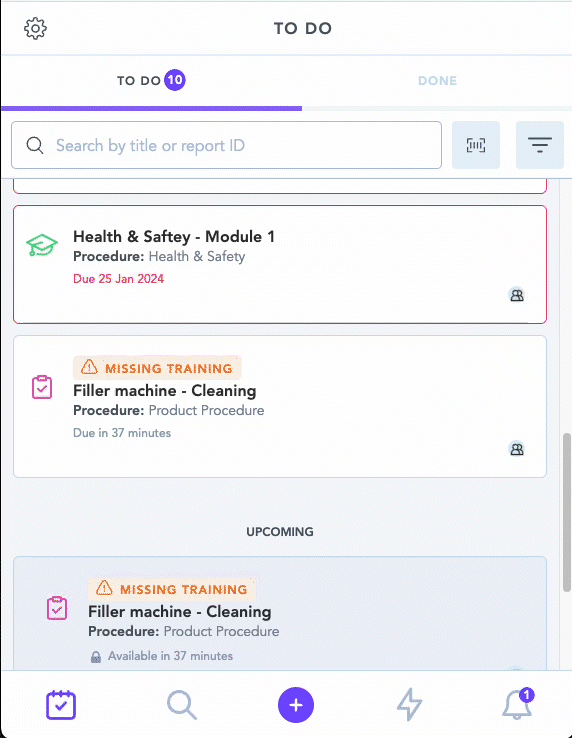
Task: Open the calendar tasks icon in bottom bar
Action: 61,705
